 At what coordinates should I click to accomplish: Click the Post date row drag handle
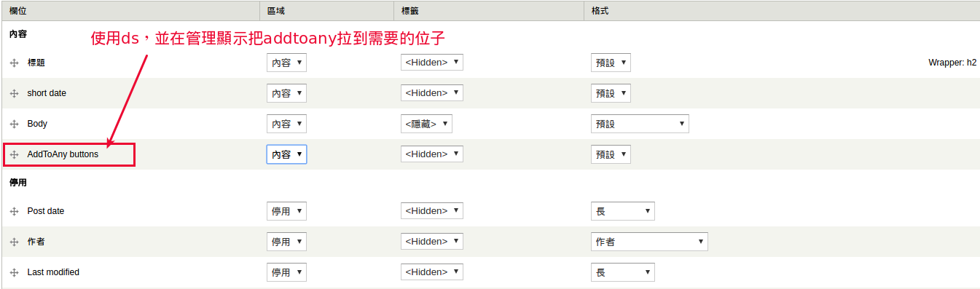coord(14,211)
